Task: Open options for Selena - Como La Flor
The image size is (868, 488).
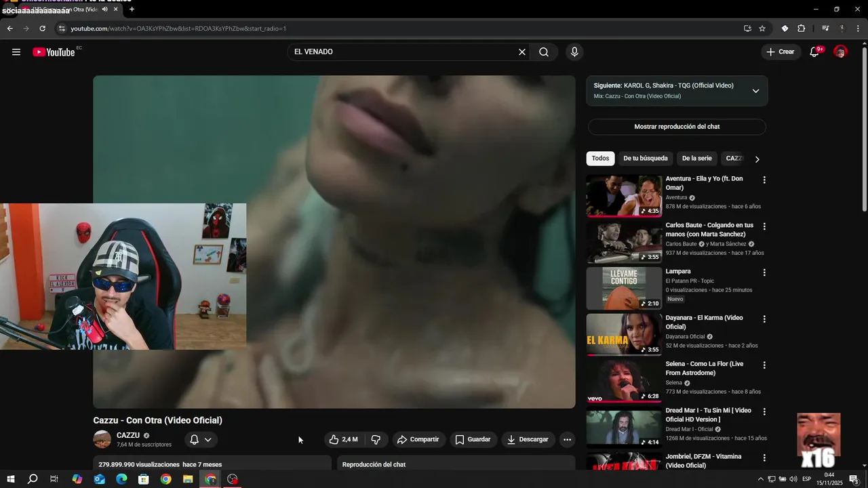Action: (764, 365)
